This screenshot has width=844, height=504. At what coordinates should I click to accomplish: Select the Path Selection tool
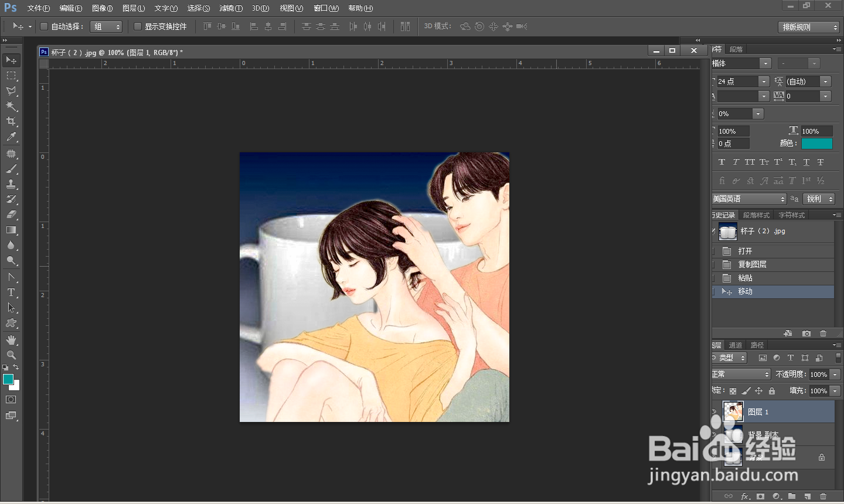click(x=11, y=308)
